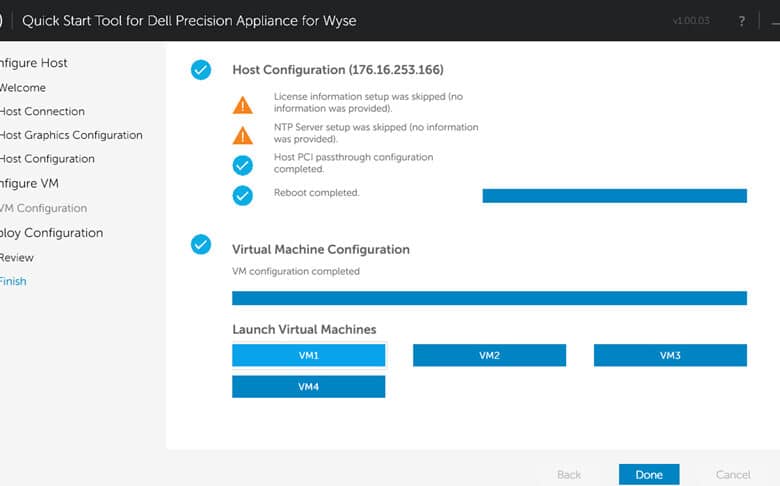The width and height of the screenshot is (780, 486).
Task: Launch VM4
Action: 308,387
